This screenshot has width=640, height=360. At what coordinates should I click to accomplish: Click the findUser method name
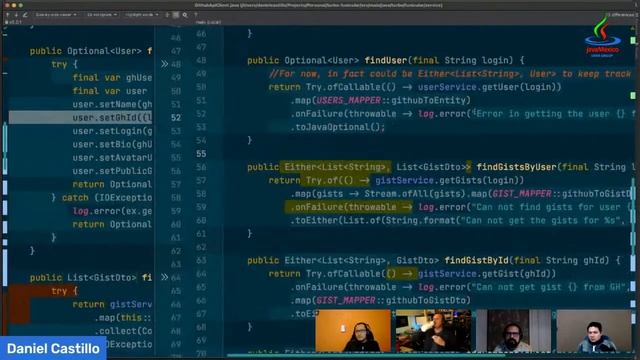(385, 60)
